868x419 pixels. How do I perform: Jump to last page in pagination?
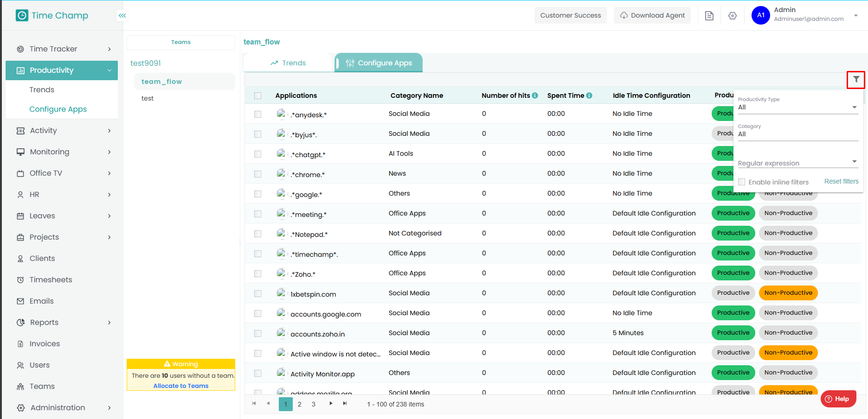[x=345, y=404]
